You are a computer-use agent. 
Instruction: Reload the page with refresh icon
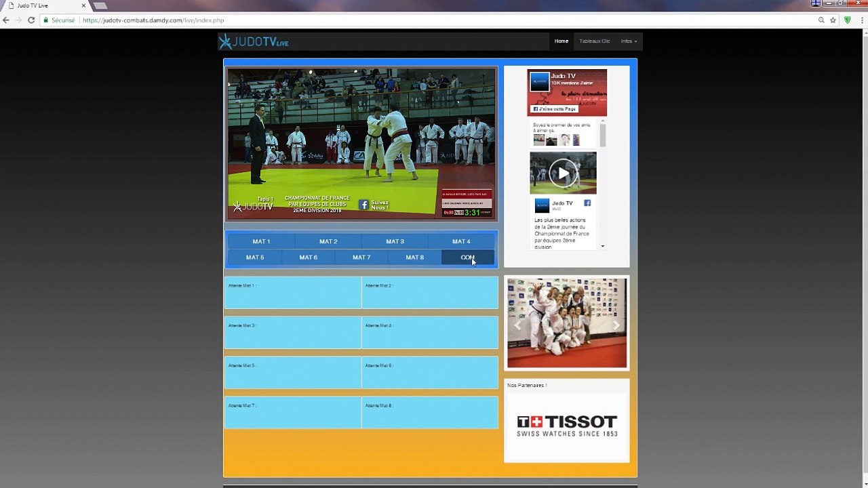[31, 20]
